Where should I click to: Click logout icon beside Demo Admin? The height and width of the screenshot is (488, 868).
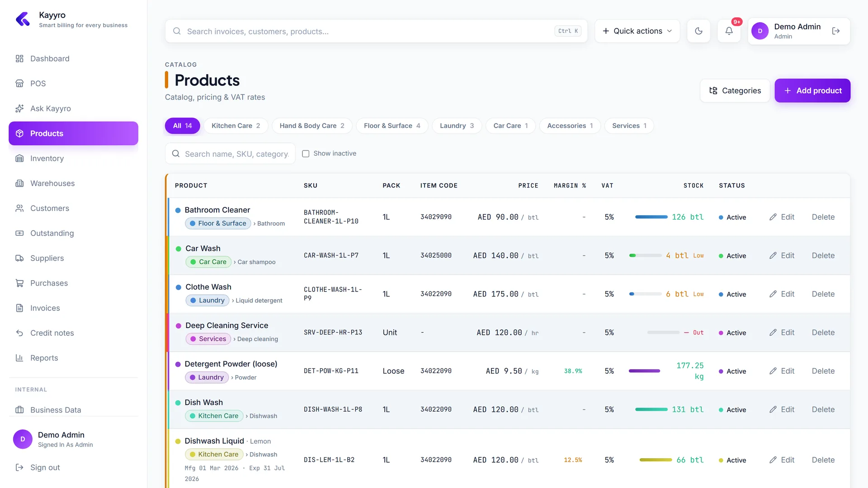836,31
